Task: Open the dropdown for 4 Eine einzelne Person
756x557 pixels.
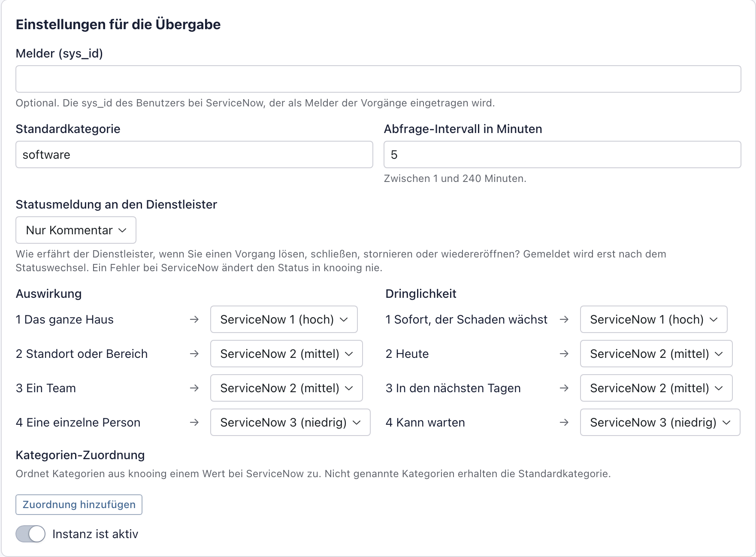Action: click(x=290, y=422)
